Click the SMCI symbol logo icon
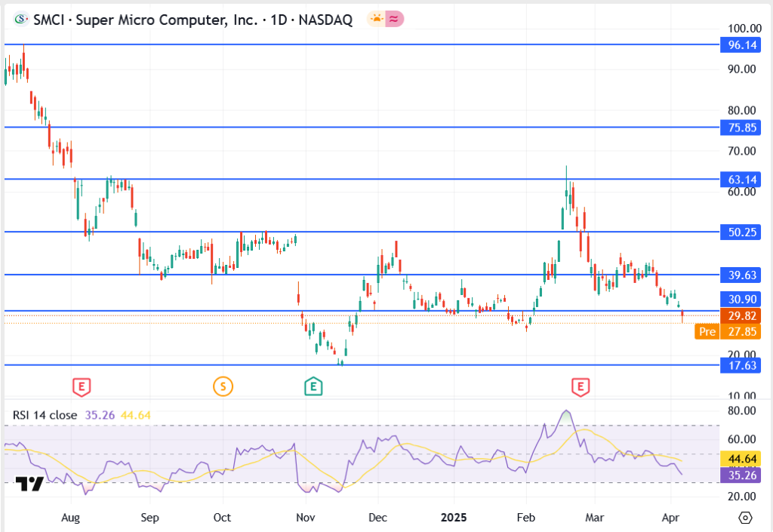The width and height of the screenshot is (773, 532). point(20,19)
